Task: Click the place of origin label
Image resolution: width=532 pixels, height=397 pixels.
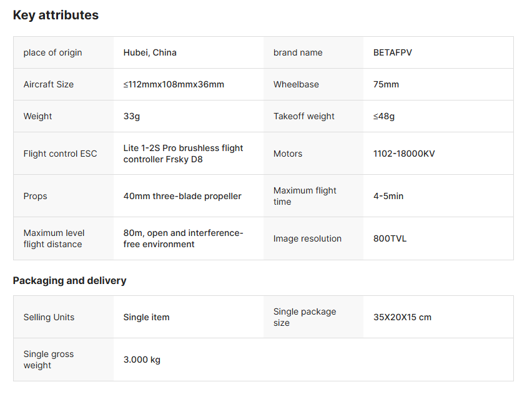Action: tap(52, 53)
